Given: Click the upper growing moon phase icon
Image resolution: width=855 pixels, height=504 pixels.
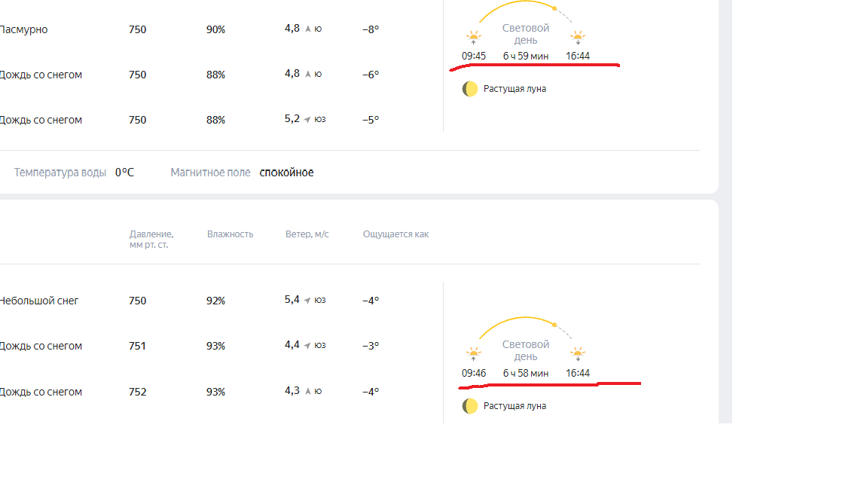Looking at the screenshot, I should point(470,89).
